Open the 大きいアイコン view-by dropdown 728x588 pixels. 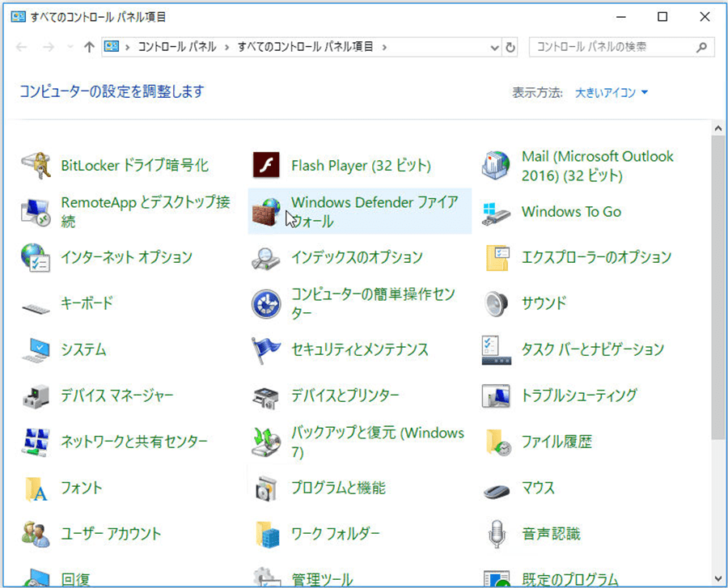coord(612,93)
